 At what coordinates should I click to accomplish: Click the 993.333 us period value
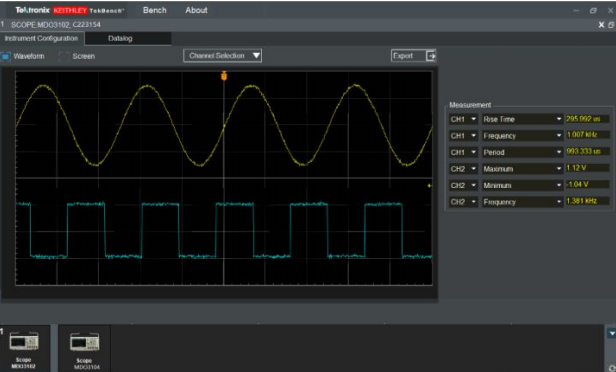(587, 151)
